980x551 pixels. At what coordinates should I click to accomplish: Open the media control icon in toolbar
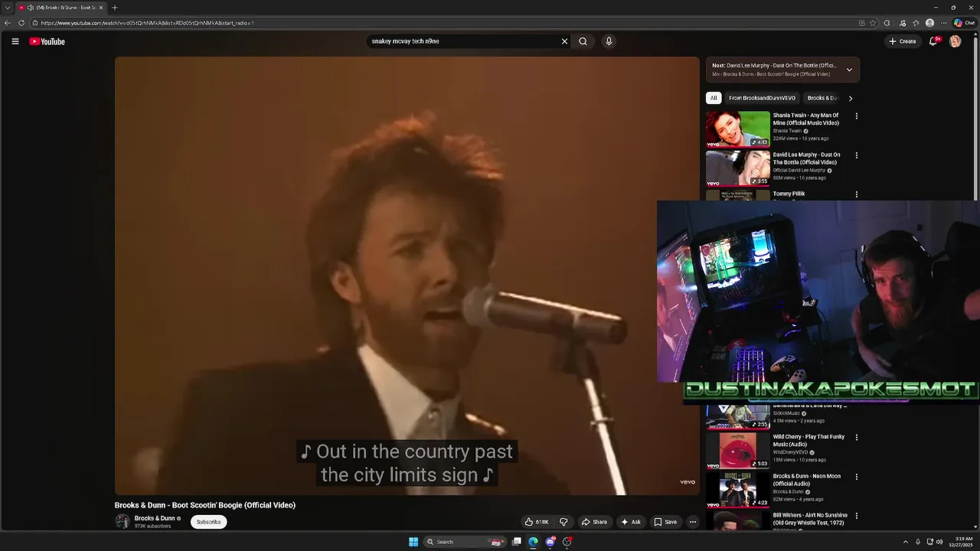(903, 23)
